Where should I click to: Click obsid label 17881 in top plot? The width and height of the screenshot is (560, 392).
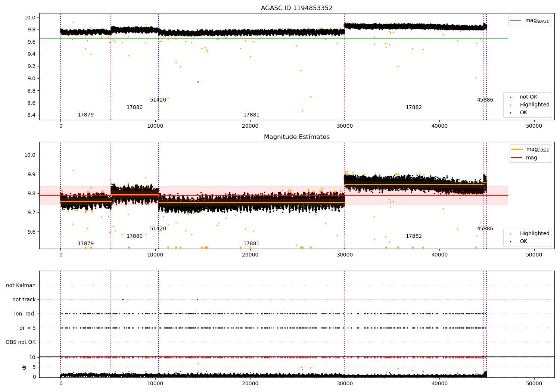coord(251,115)
